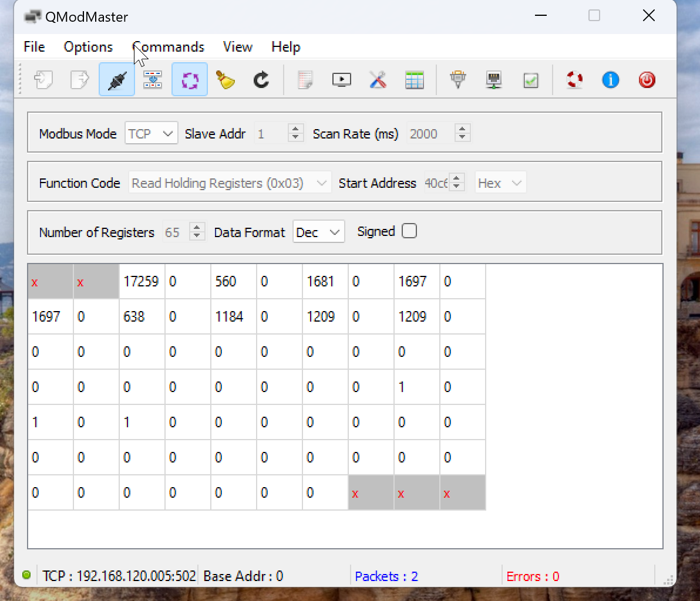Click the Base Addr : 0 status text
The width and height of the screenshot is (700, 601).
[243, 576]
